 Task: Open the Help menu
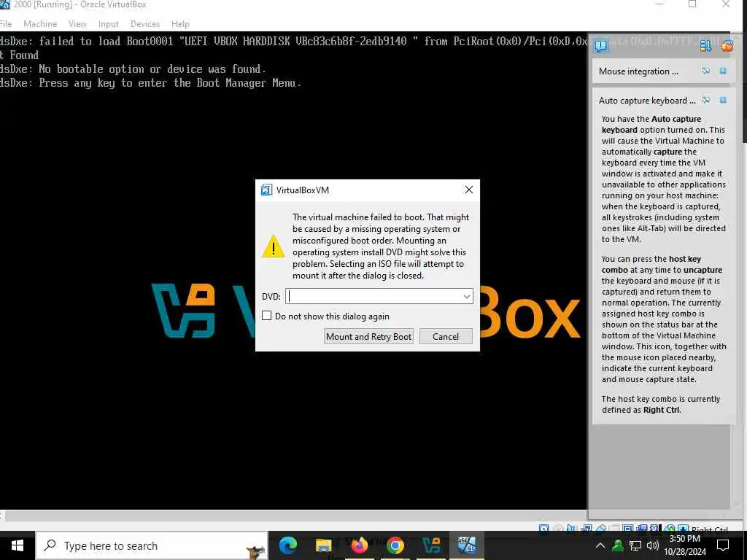click(x=180, y=24)
